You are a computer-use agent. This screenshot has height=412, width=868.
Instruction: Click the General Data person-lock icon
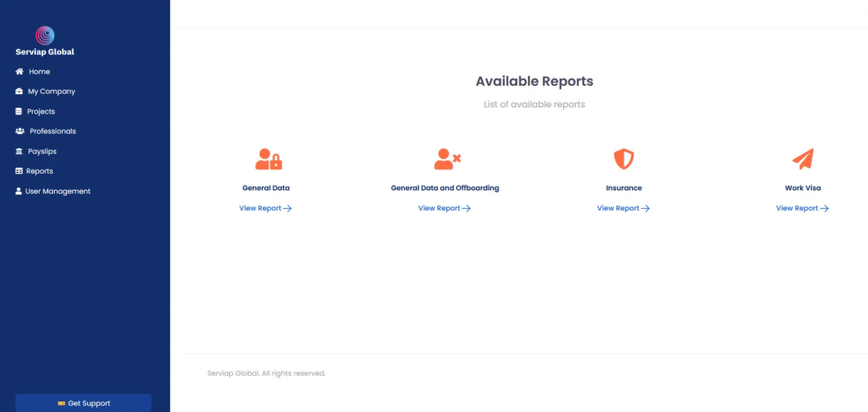(x=269, y=159)
